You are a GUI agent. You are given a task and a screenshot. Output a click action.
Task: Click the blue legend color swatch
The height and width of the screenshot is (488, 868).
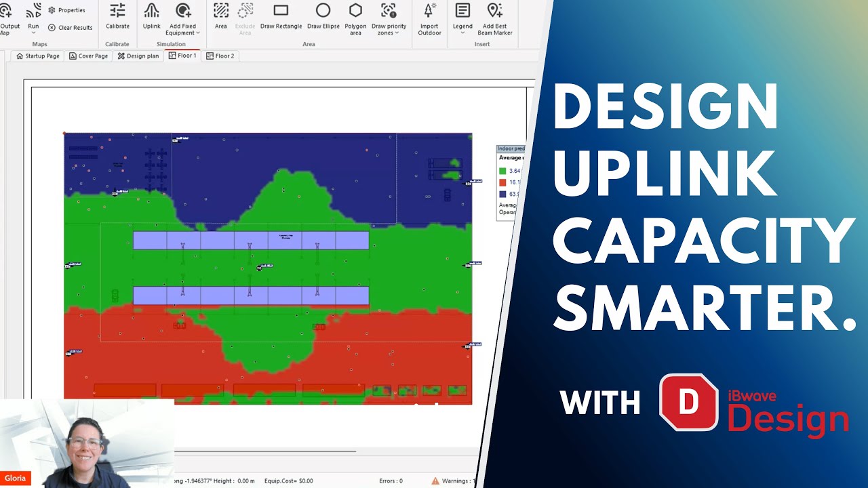[x=502, y=194]
